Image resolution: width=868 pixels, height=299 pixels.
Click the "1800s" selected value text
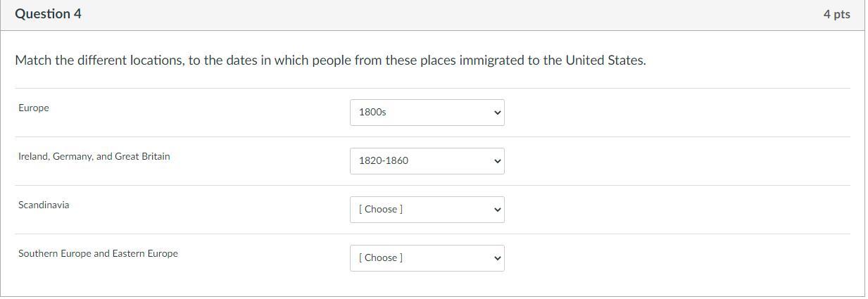pyautogui.click(x=372, y=113)
